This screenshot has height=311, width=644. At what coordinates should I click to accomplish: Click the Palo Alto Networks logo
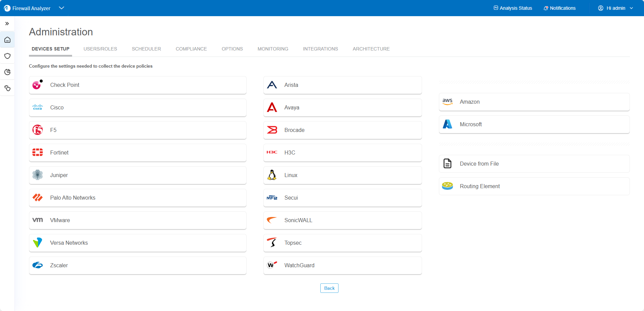(37, 198)
